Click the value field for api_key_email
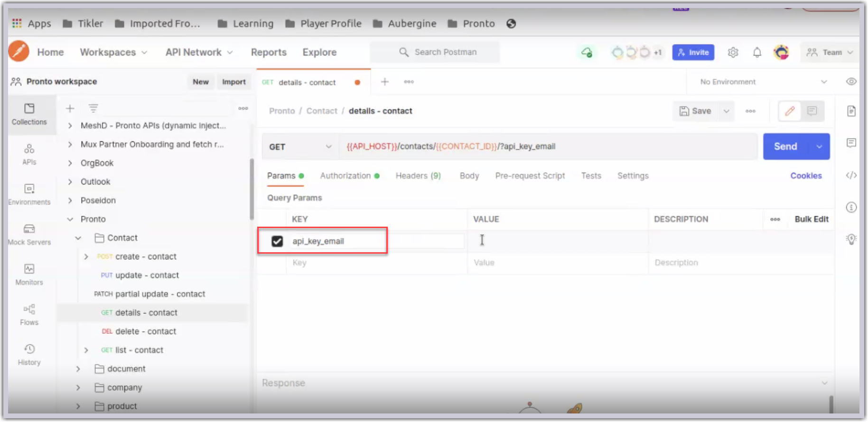Viewport: 868px width, 422px height. click(x=558, y=241)
